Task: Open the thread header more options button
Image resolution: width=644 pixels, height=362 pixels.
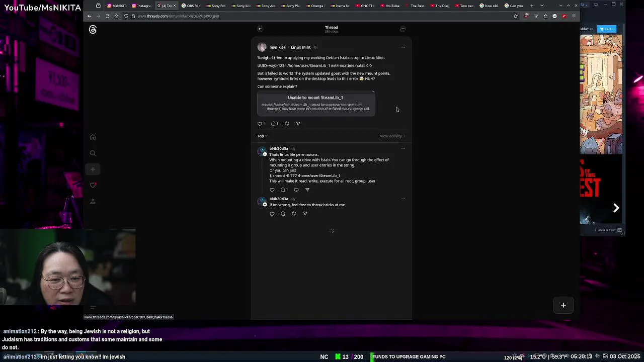Action: 403,29
